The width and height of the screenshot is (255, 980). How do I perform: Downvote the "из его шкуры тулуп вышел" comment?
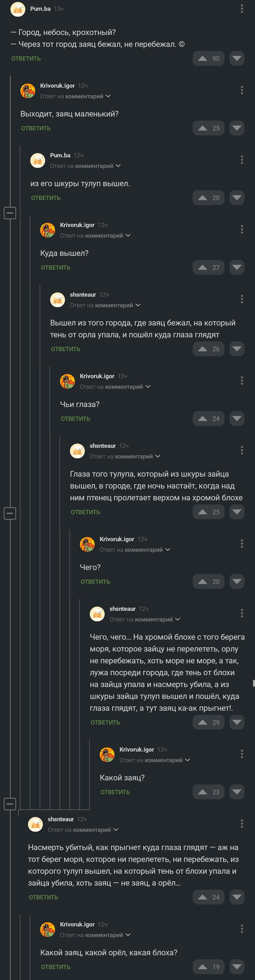[237, 198]
